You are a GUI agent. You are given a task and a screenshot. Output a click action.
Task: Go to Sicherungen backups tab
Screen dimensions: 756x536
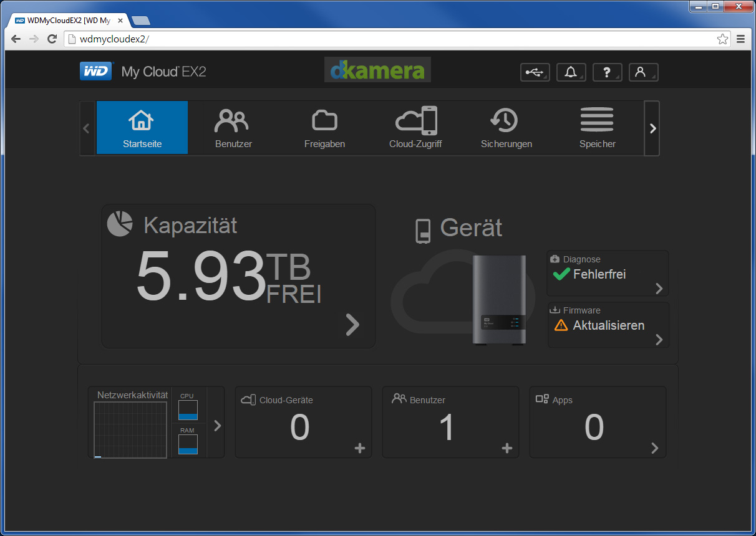[x=506, y=128]
